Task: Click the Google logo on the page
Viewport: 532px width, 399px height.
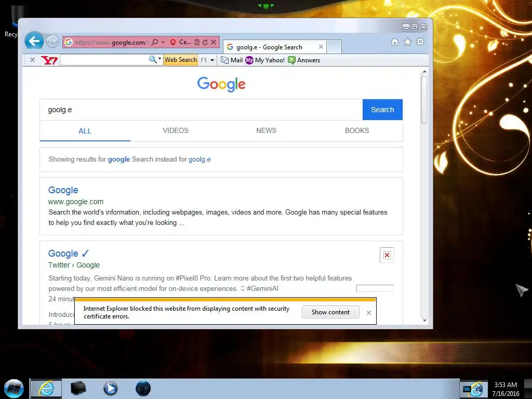Action: [x=221, y=84]
